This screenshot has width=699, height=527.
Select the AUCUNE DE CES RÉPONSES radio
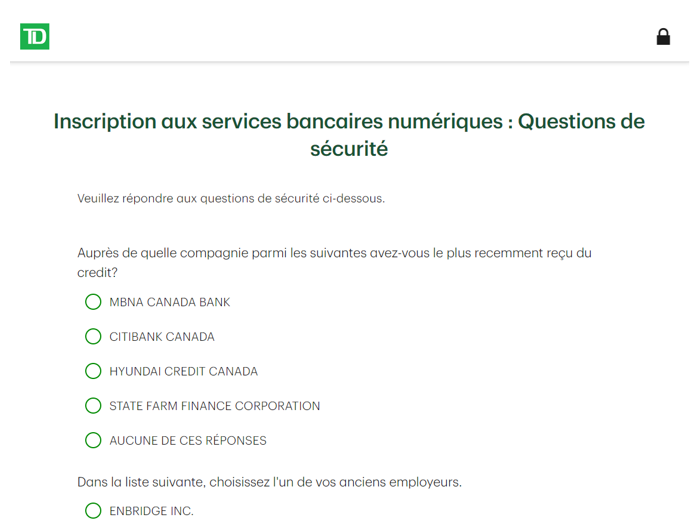[x=93, y=440]
